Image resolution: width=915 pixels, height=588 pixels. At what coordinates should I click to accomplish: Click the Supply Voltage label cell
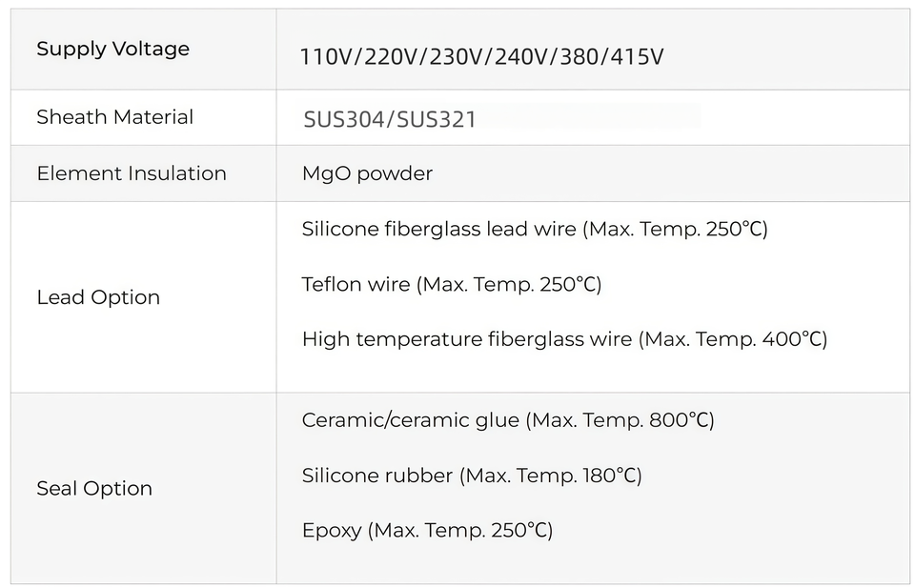click(x=112, y=50)
